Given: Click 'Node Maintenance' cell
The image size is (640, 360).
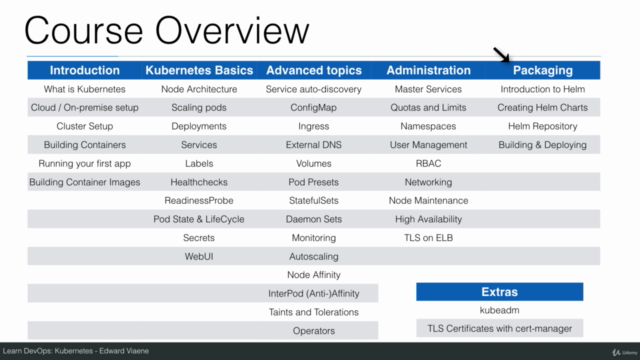Looking at the screenshot, I should 428,200.
